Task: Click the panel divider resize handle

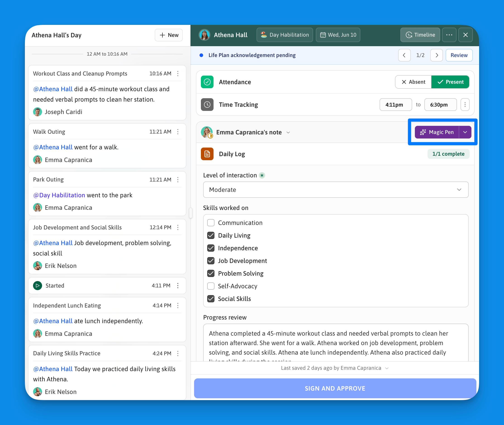Action: pyautogui.click(x=191, y=213)
